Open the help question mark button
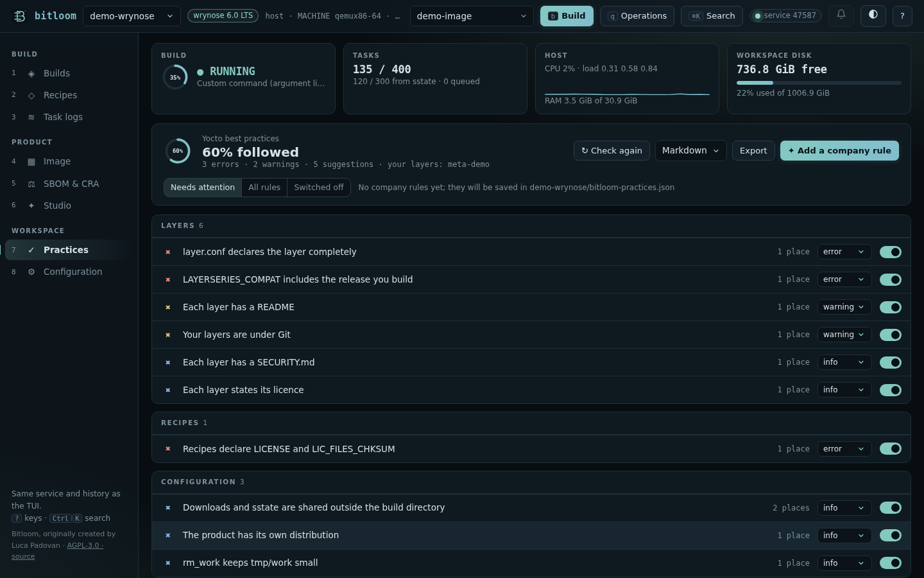The height and width of the screenshot is (578, 924). tap(902, 15)
